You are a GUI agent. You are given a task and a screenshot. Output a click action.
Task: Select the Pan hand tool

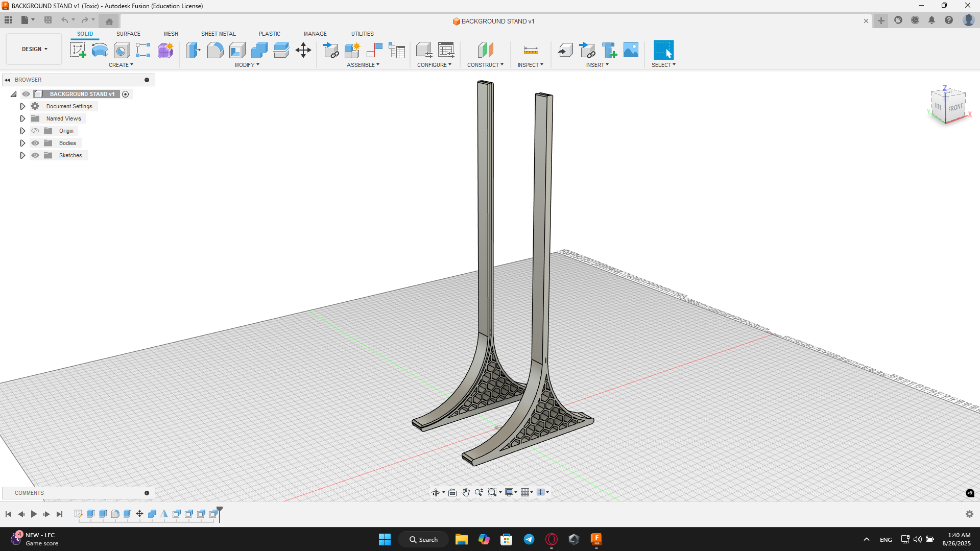(466, 492)
